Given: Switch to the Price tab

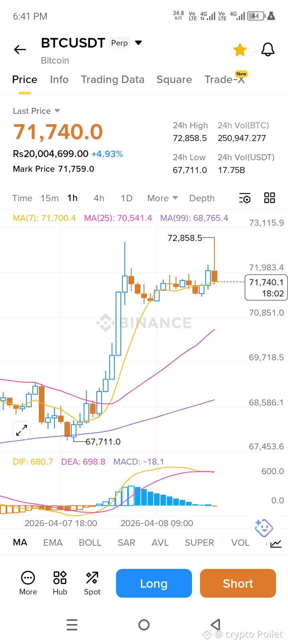Looking at the screenshot, I should (25, 80).
